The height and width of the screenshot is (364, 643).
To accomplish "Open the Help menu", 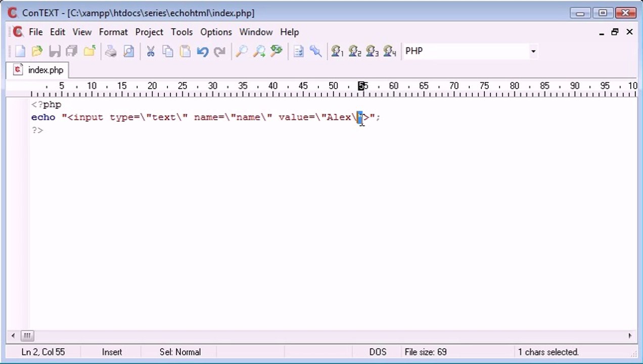I will pyautogui.click(x=289, y=32).
